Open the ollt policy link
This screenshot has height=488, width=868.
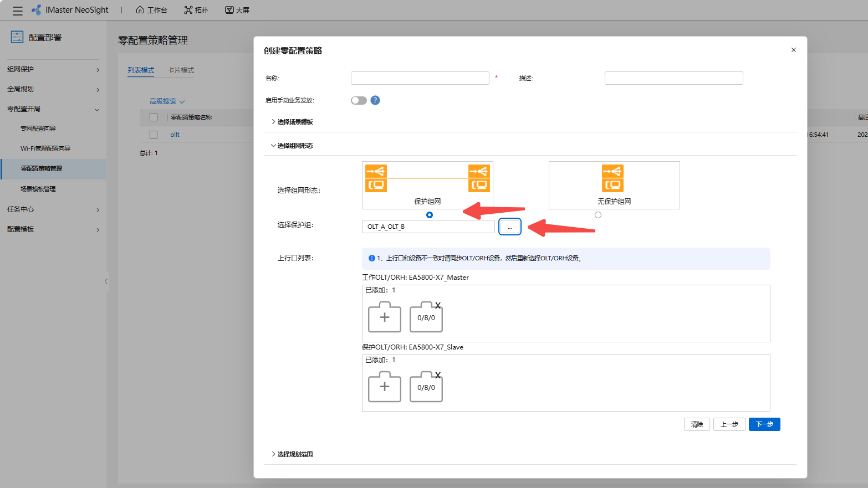tap(175, 135)
